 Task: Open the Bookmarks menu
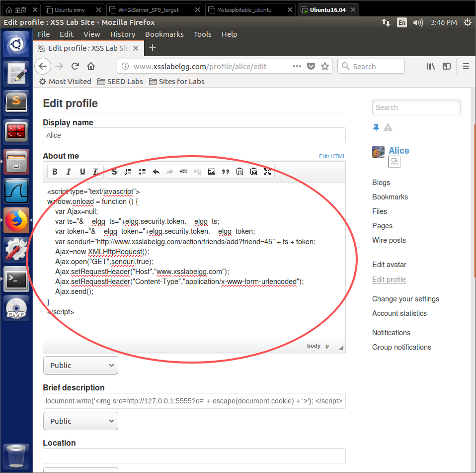(x=164, y=34)
